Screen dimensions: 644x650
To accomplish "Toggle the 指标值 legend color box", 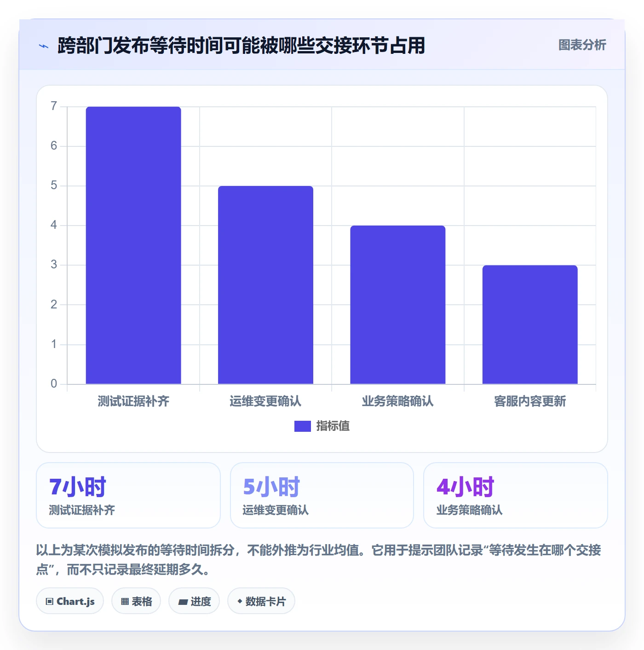I will (302, 426).
